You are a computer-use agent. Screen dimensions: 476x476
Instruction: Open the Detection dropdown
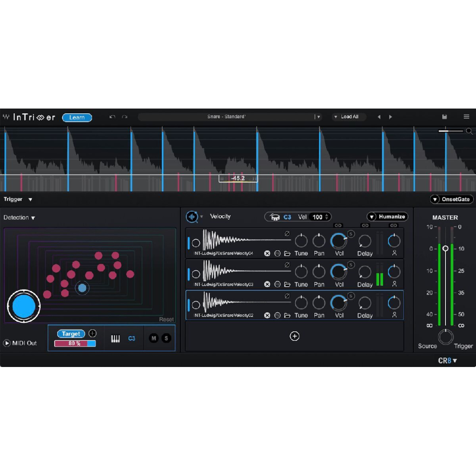[x=18, y=217]
